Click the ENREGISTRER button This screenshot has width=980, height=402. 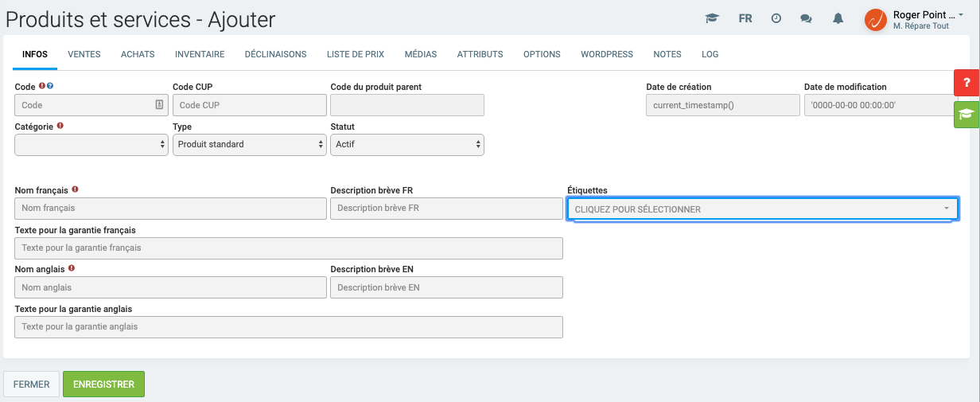(103, 384)
